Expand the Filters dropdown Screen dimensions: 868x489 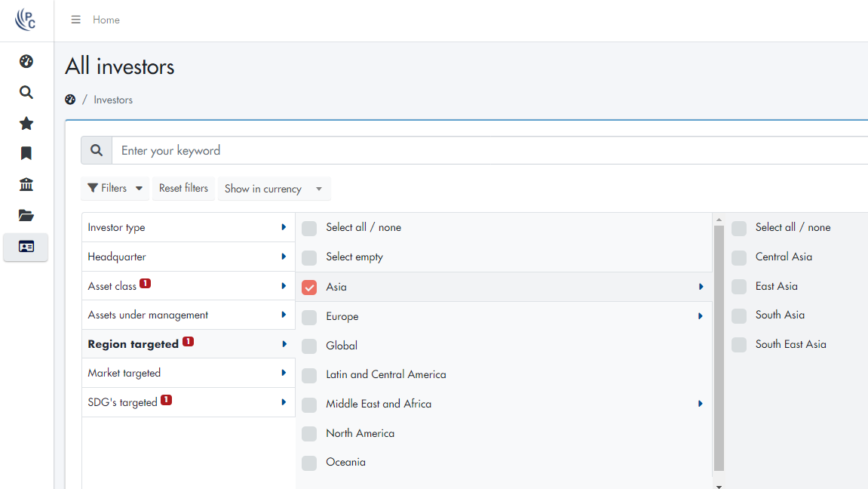pos(115,189)
